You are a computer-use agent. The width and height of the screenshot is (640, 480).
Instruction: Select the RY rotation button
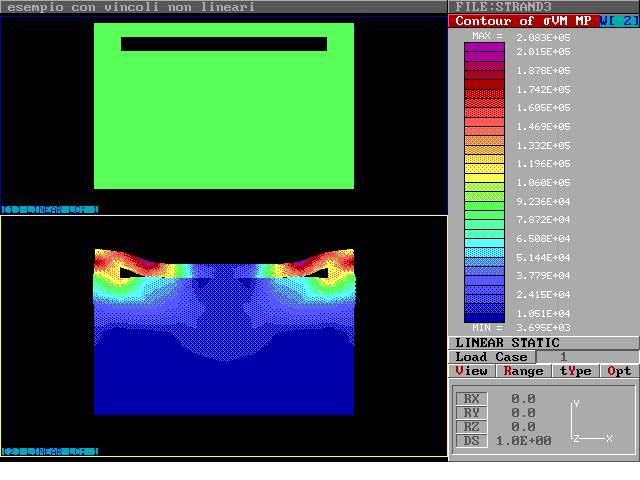(472, 413)
